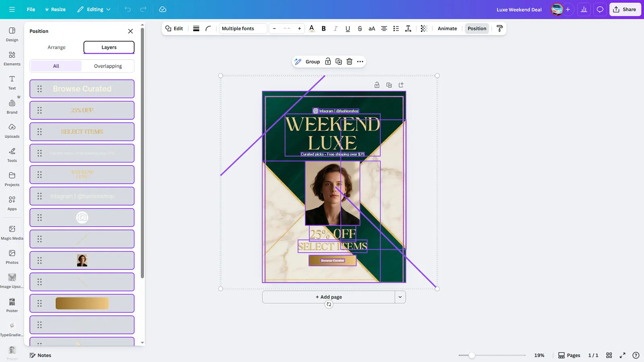Open Magic Media from sidebar

point(12,232)
